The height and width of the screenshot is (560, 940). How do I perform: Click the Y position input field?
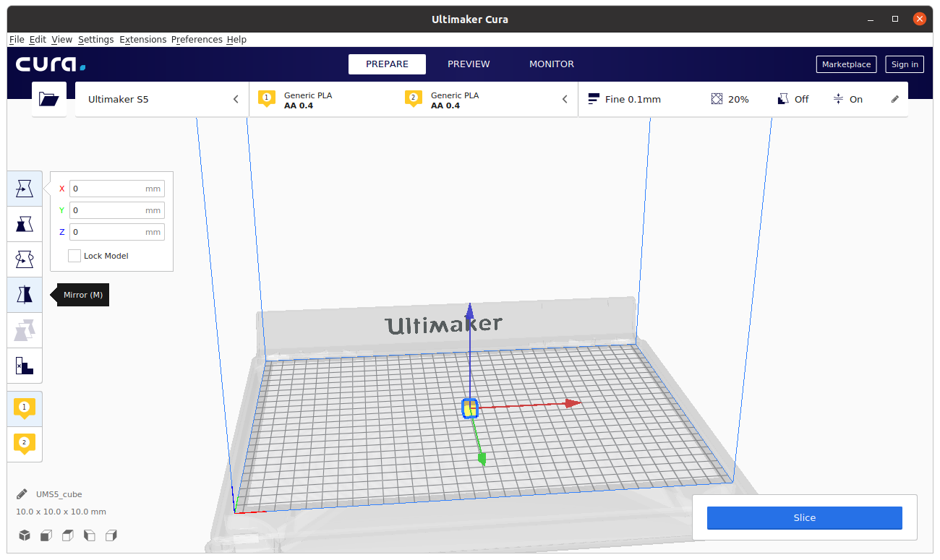tap(117, 210)
